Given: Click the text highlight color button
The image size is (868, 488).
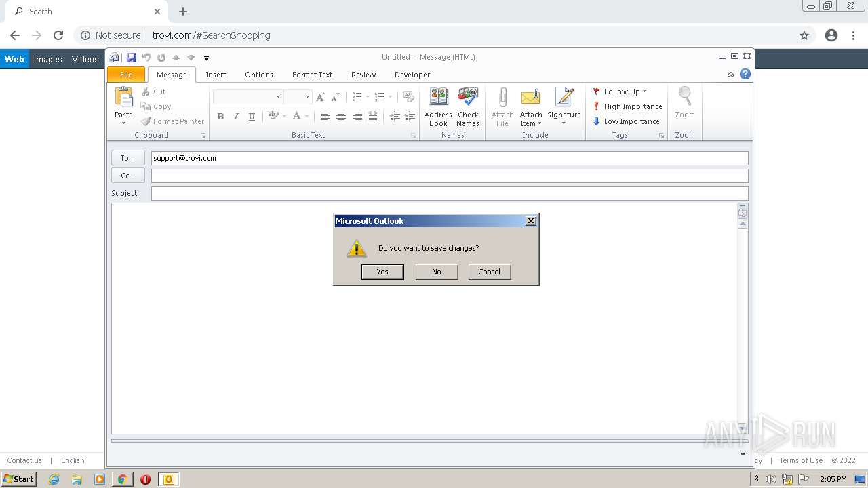Looking at the screenshot, I should 273,116.
